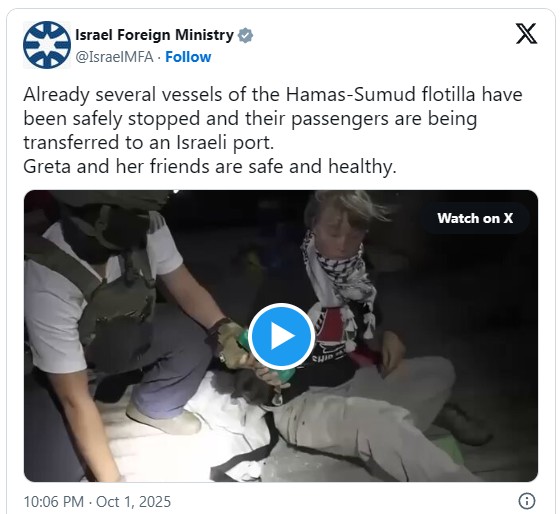The height and width of the screenshot is (514, 560).
Task: Click the Oct 1, 2025 date
Action: (x=134, y=501)
